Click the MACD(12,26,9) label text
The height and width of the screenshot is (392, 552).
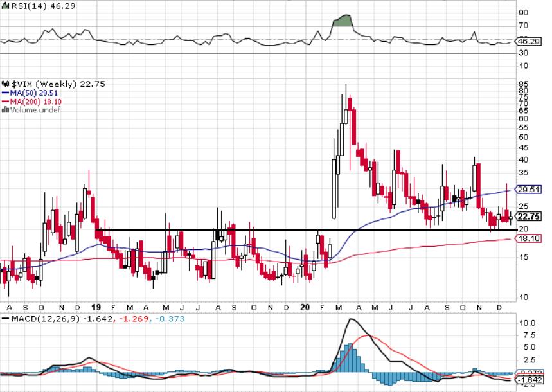[46, 319]
